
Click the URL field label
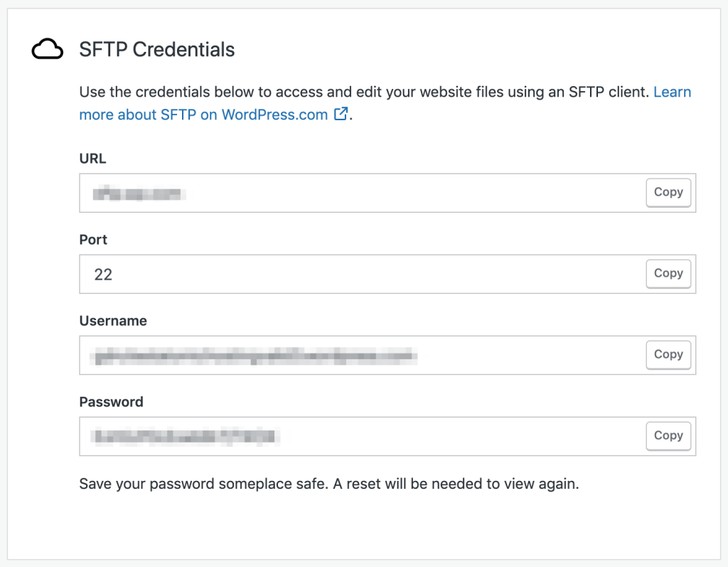tap(93, 159)
